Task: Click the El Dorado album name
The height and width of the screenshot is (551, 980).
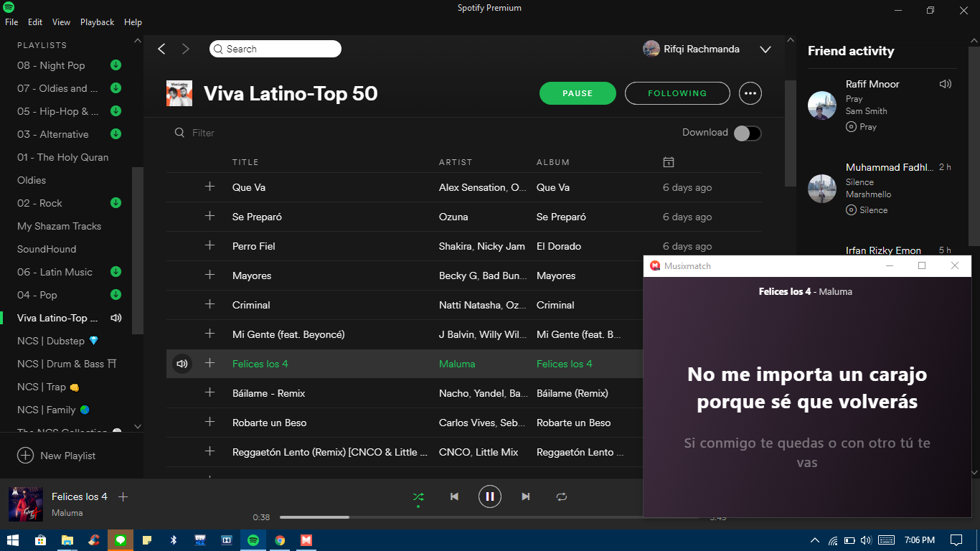Action: point(559,246)
